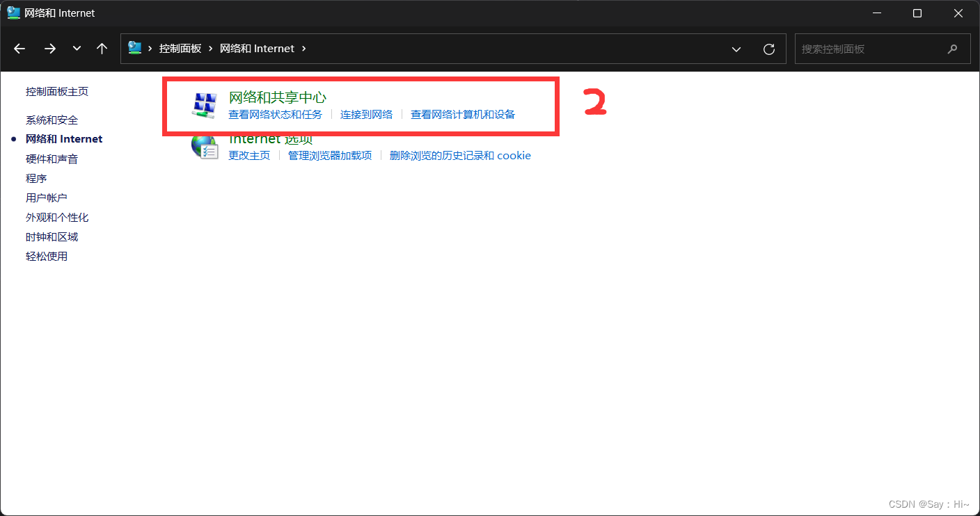This screenshot has height=516, width=980.
Task: Click 管理浏览器加载项
Action: (x=329, y=155)
